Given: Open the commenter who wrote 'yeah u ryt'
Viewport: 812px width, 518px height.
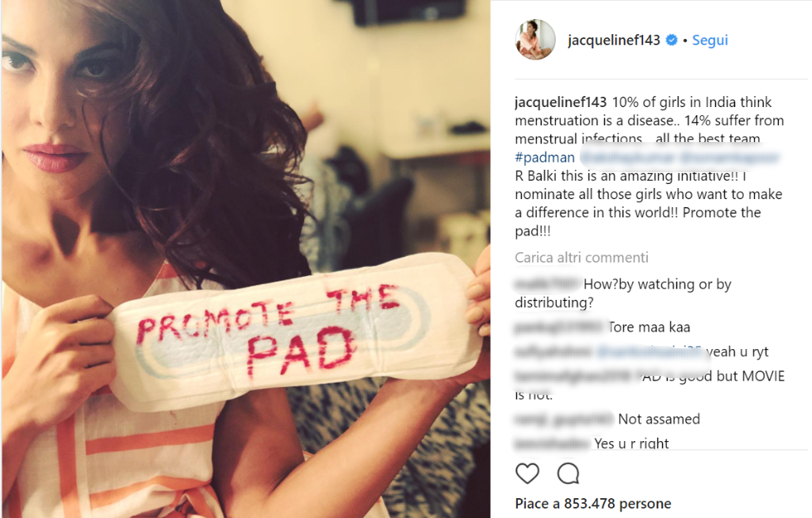Looking at the screenshot, I should (x=553, y=351).
